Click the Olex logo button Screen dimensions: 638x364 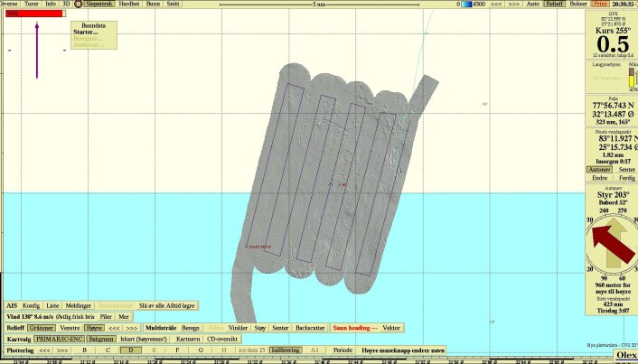(x=625, y=355)
